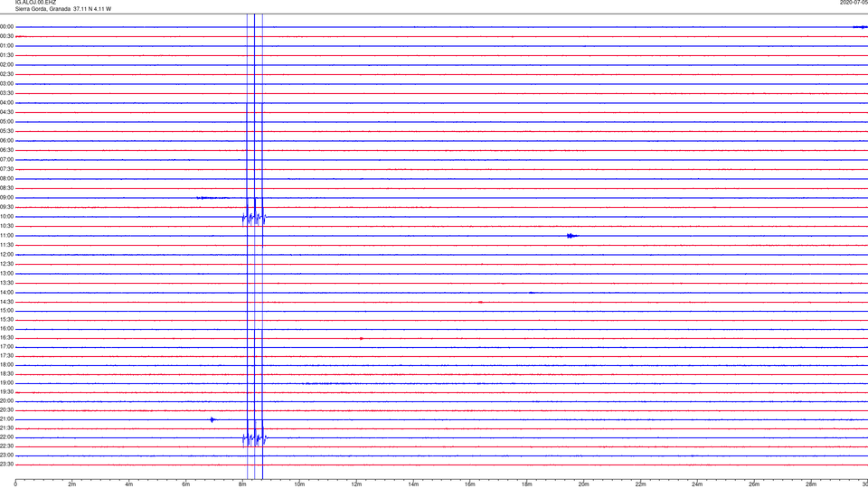This screenshot has height=488, width=868.
Task: Click the 00:00 trace time label
Action: click(6, 26)
